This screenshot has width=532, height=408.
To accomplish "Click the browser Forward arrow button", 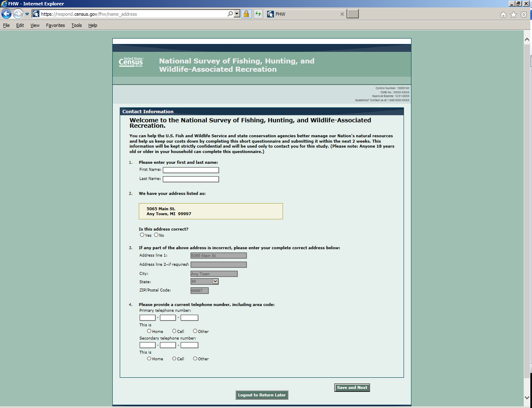I will tap(18, 14).
